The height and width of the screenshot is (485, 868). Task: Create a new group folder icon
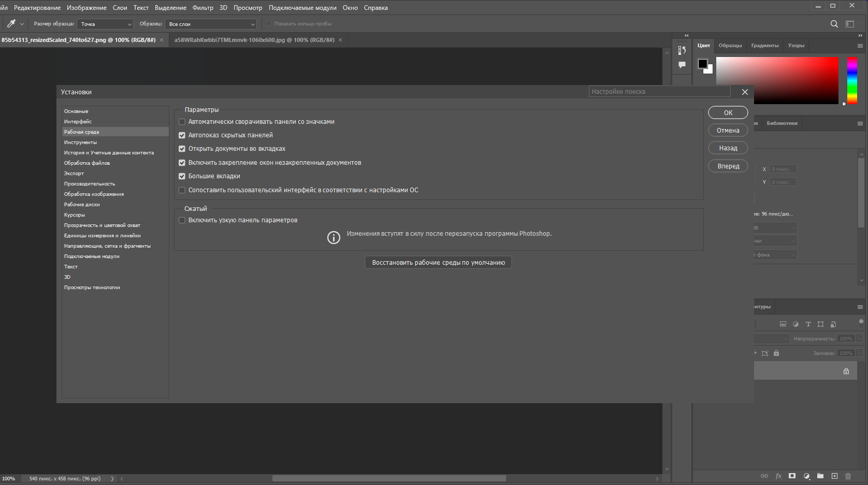[x=820, y=476]
